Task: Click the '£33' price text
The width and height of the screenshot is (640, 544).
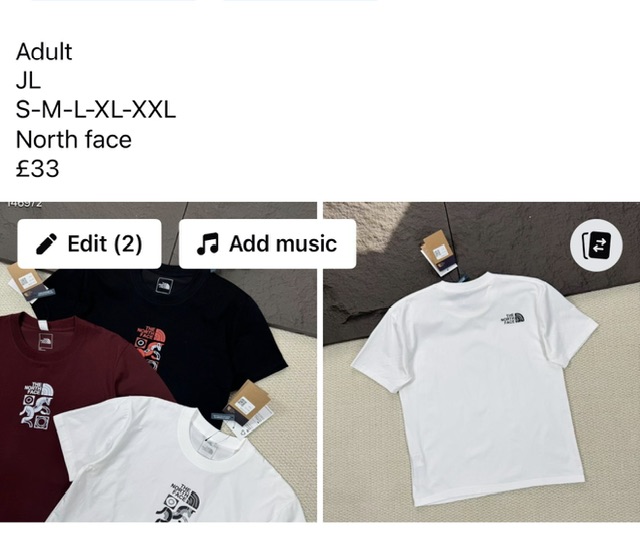Action: (38, 169)
